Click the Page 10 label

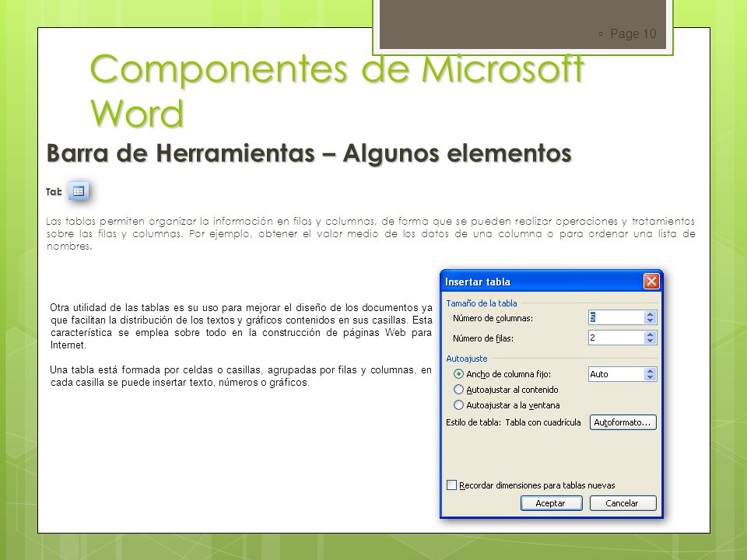(x=633, y=33)
